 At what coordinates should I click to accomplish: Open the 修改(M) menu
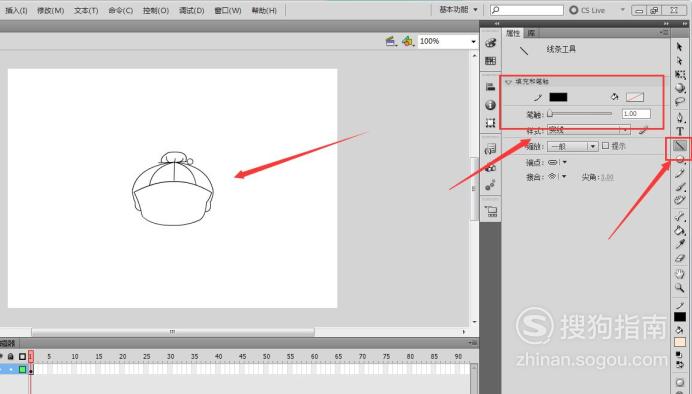(50, 10)
